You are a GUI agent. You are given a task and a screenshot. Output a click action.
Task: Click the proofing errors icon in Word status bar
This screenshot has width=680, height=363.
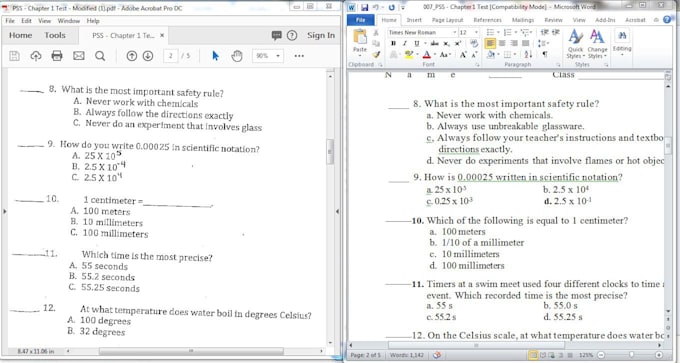437,355
